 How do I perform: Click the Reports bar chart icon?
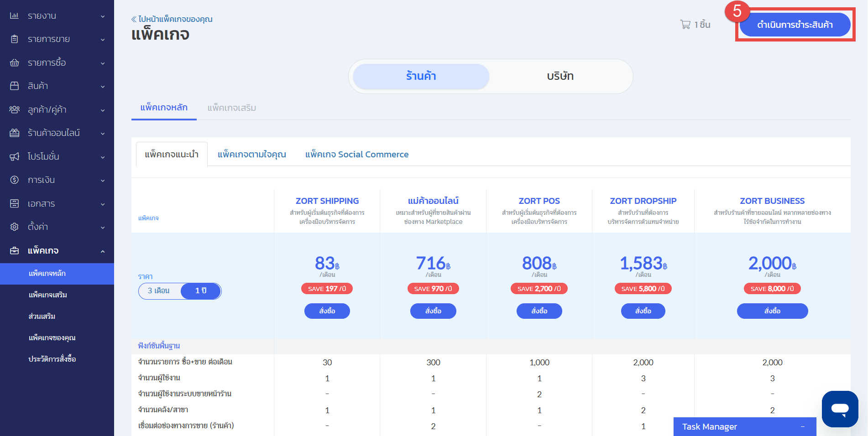point(15,16)
